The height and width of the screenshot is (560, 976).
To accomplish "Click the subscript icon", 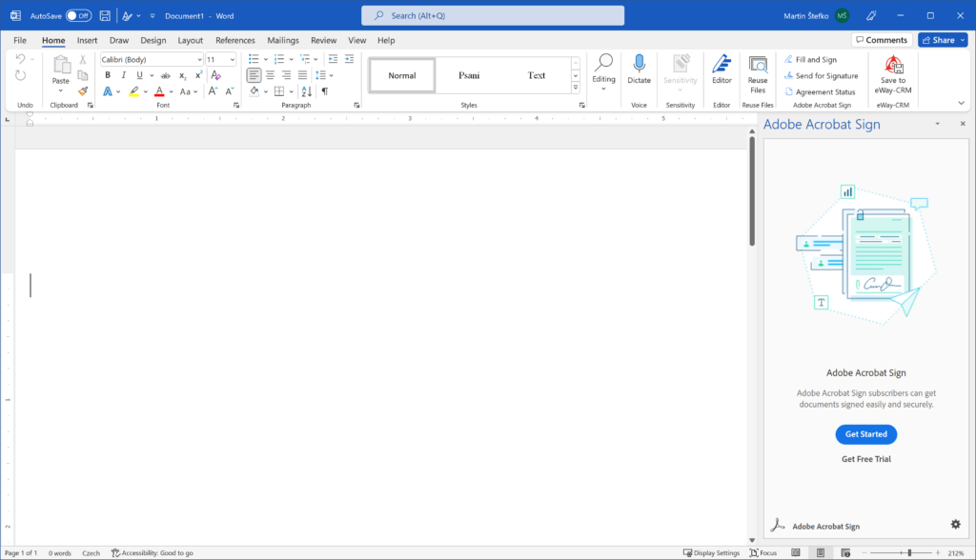I will click(182, 75).
